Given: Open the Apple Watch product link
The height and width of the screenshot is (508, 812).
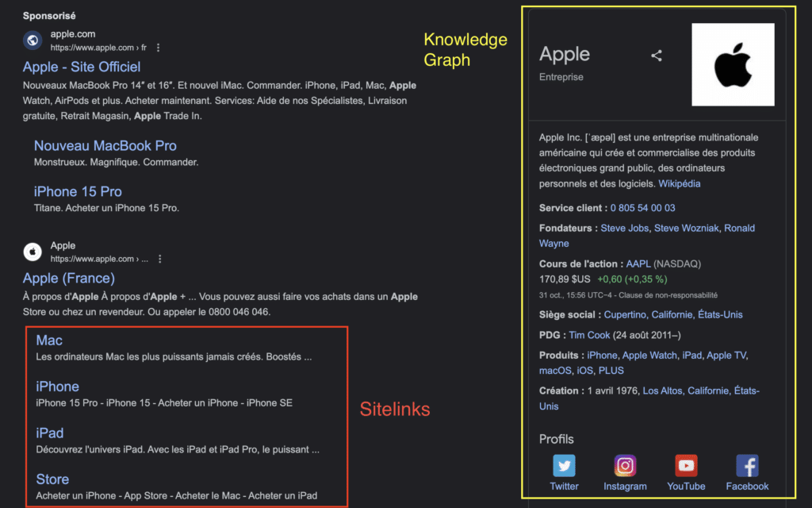Looking at the screenshot, I should (x=649, y=356).
